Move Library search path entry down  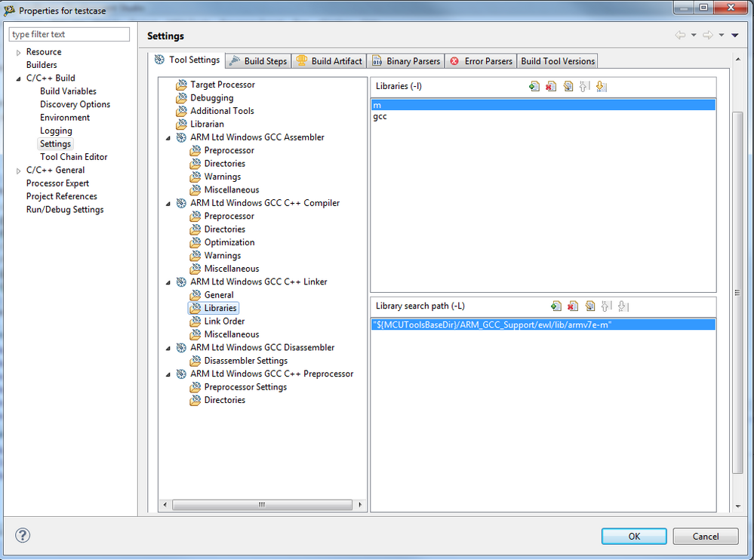[x=623, y=306]
